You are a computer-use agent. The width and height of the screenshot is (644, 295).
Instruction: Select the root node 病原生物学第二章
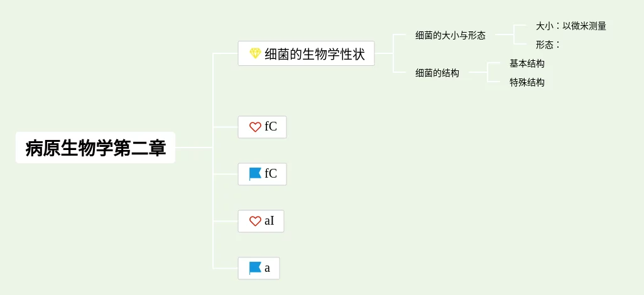[x=96, y=147]
